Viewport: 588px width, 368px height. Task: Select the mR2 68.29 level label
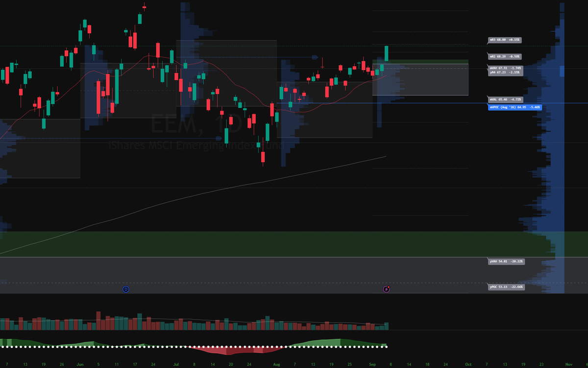coord(505,56)
